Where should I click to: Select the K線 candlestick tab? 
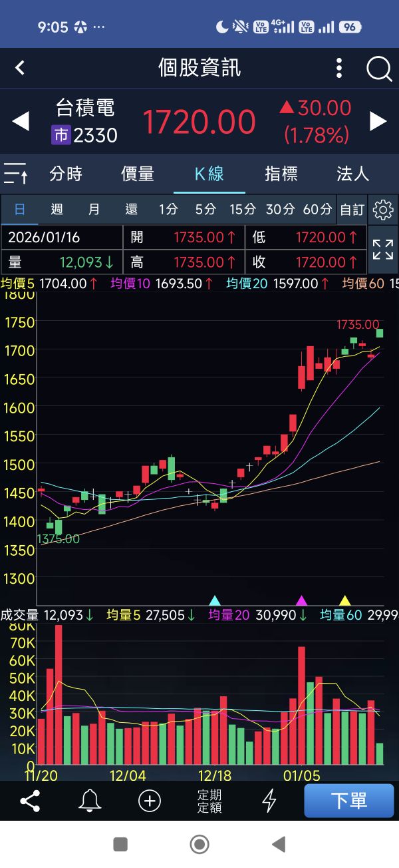pyautogui.click(x=209, y=174)
